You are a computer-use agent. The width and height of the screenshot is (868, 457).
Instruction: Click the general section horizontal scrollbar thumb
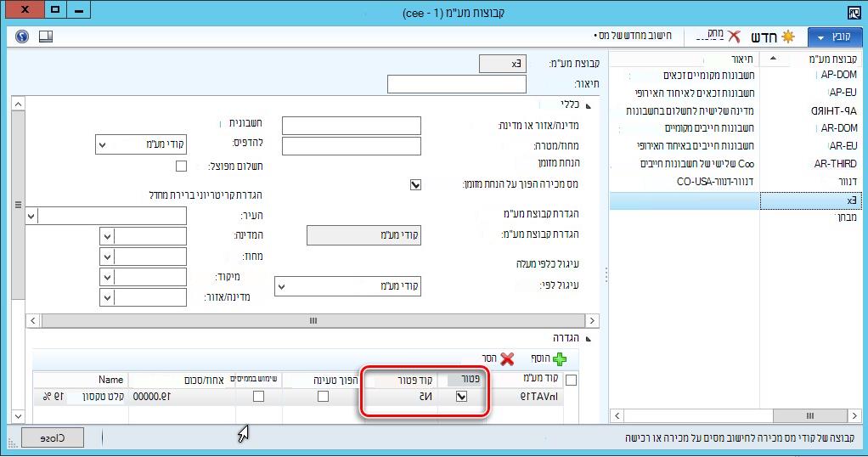point(313,321)
